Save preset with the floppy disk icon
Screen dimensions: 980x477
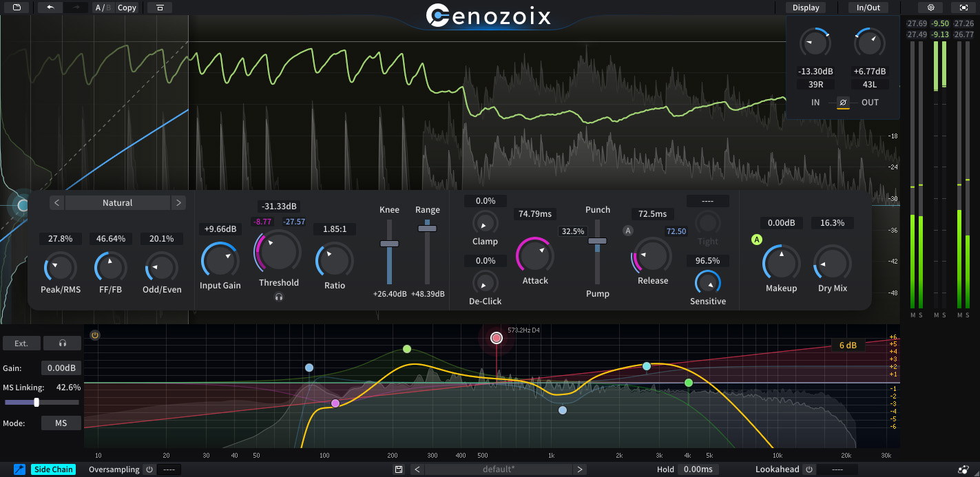click(398, 469)
